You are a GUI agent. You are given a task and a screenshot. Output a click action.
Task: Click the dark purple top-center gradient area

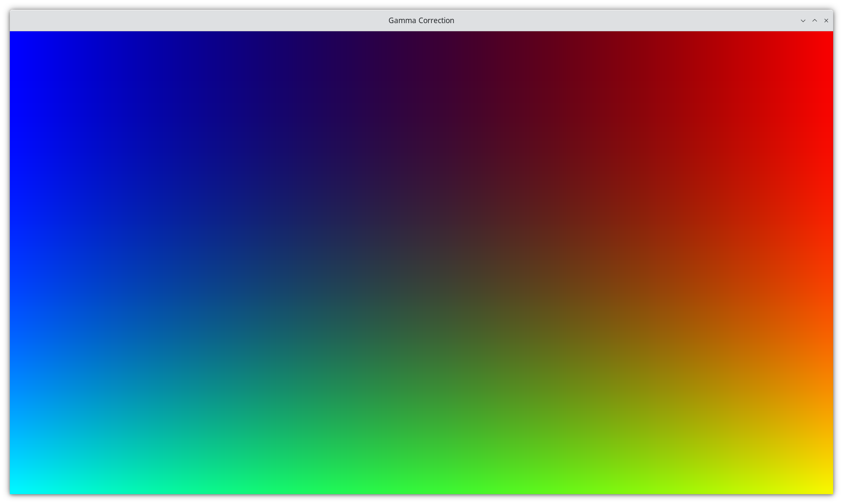(x=421, y=43)
